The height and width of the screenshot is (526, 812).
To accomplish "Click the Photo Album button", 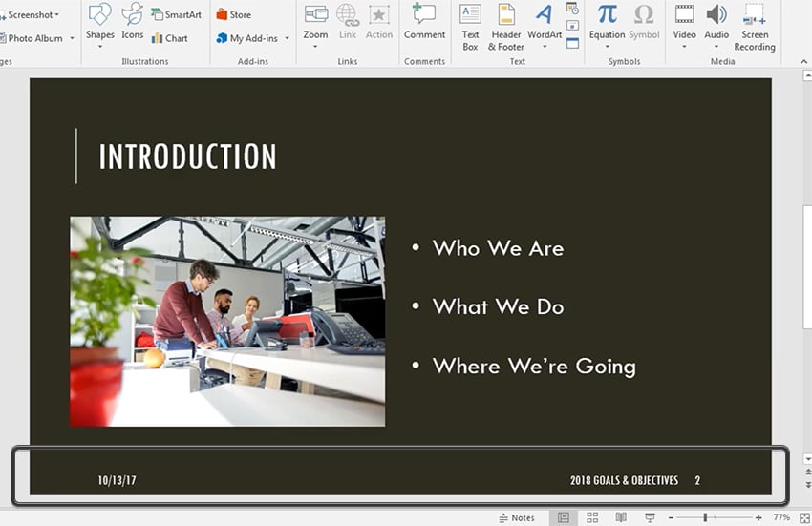I will click(32, 38).
